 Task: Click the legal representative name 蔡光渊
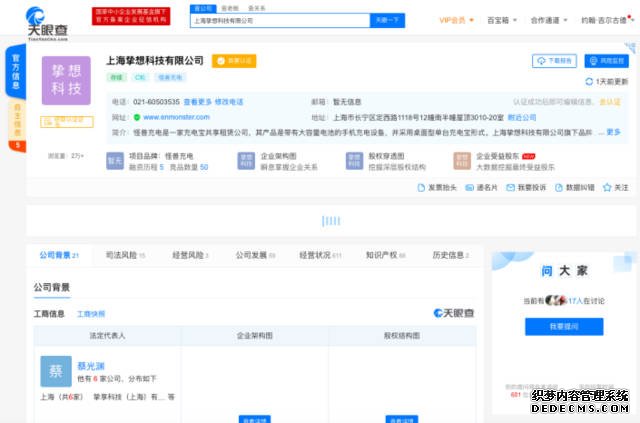(x=91, y=366)
